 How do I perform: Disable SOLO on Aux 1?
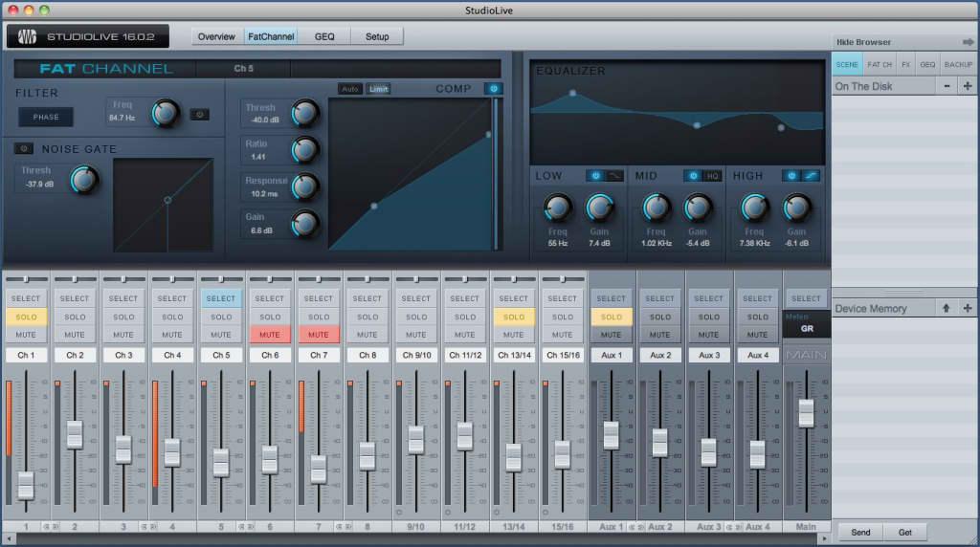[612, 317]
